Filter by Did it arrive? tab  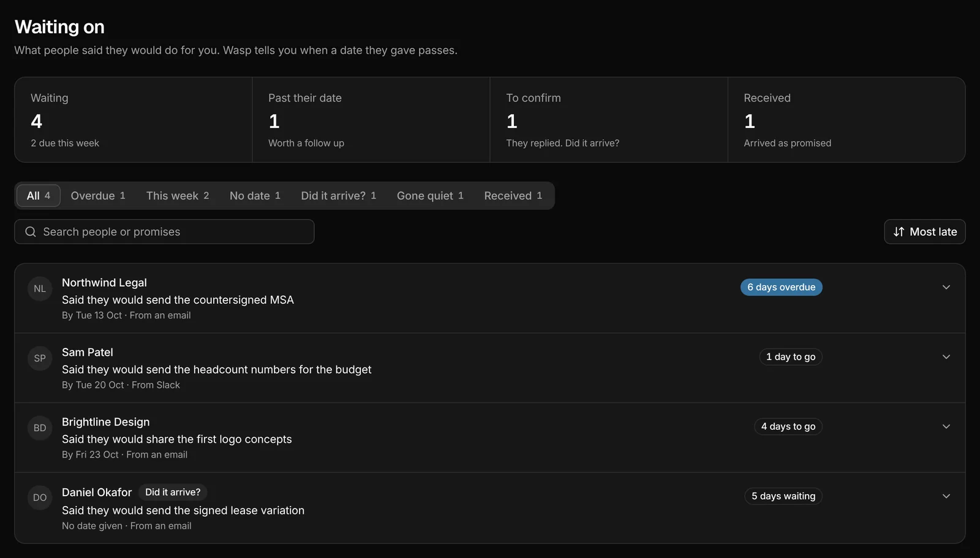[339, 195]
